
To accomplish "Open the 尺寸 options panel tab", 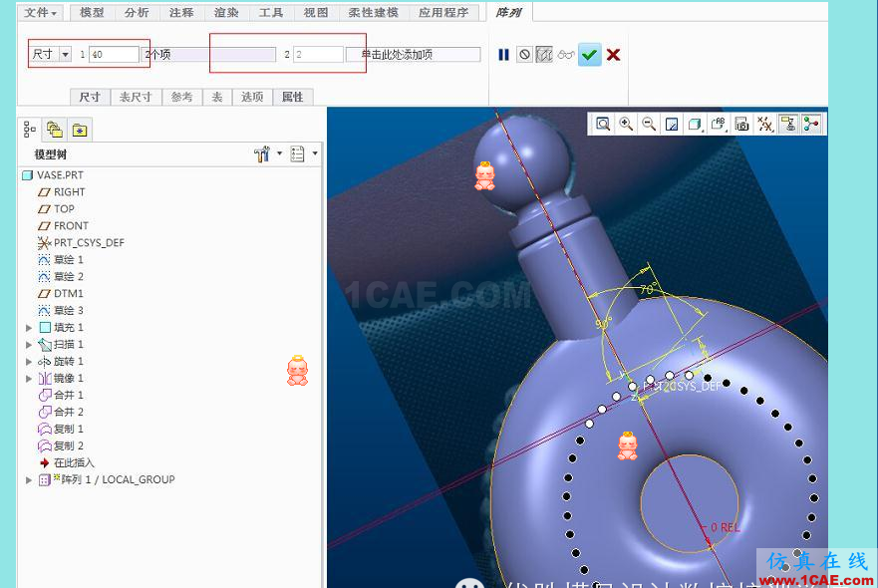I will coord(90,97).
